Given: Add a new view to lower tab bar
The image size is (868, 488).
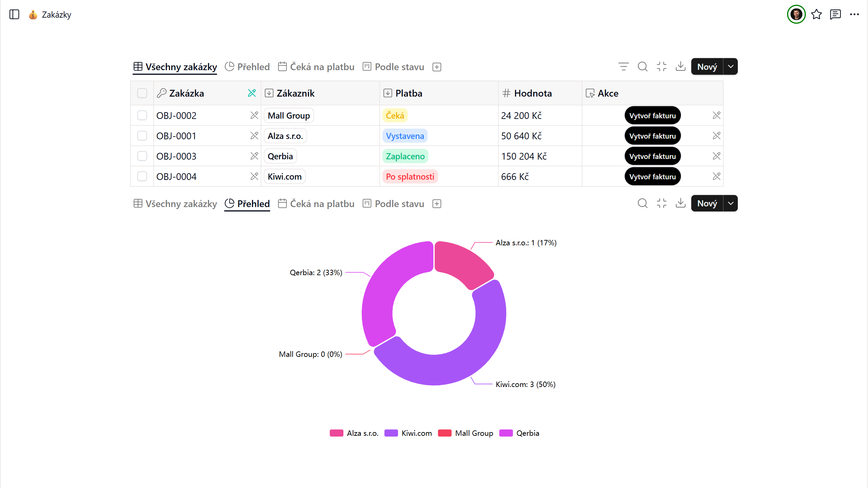Looking at the screenshot, I should tap(437, 204).
